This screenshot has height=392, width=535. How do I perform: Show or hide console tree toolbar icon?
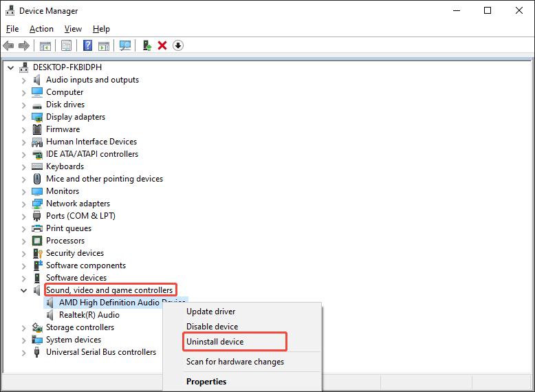click(x=45, y=45)
